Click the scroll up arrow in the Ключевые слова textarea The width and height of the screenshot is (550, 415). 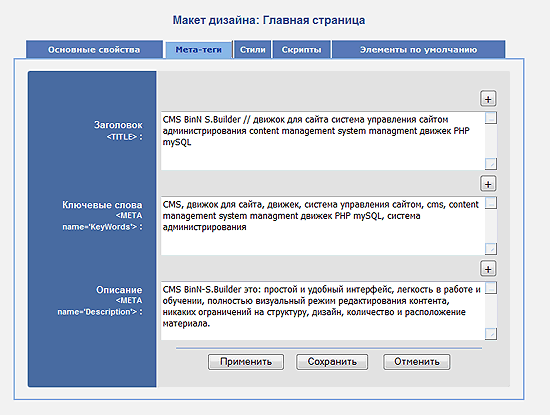tap(491, 203)
